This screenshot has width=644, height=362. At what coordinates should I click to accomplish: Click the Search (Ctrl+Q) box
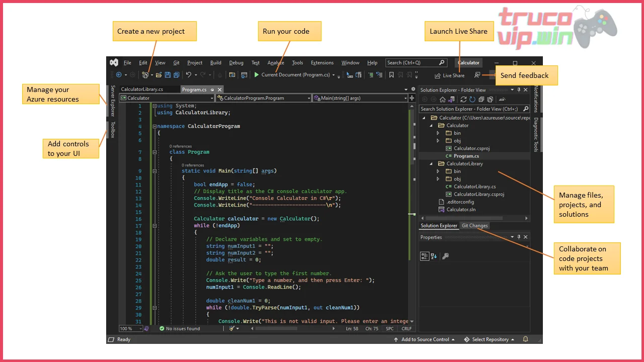[416, 63]
